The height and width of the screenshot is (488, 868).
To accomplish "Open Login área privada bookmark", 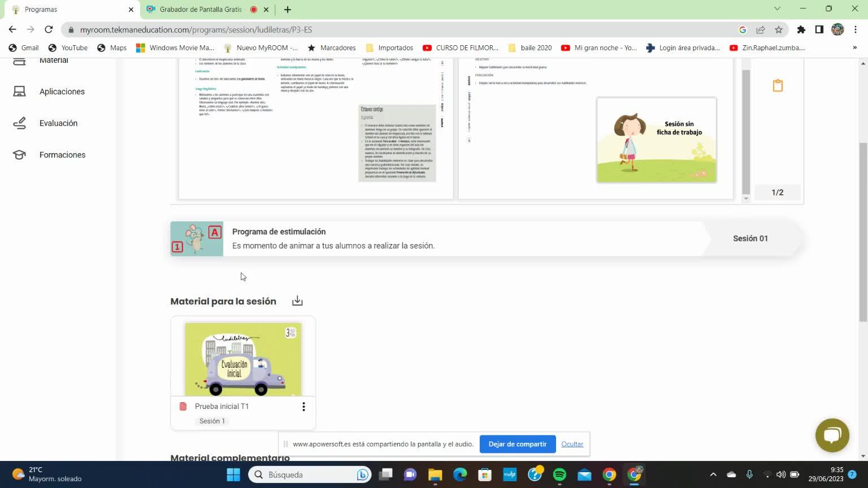I will (x=683, y=48).
